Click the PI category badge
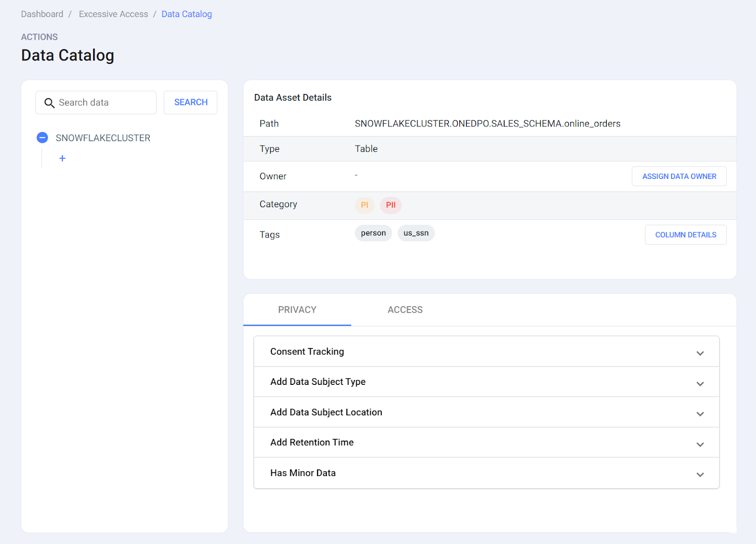 [x=364, y=205]
